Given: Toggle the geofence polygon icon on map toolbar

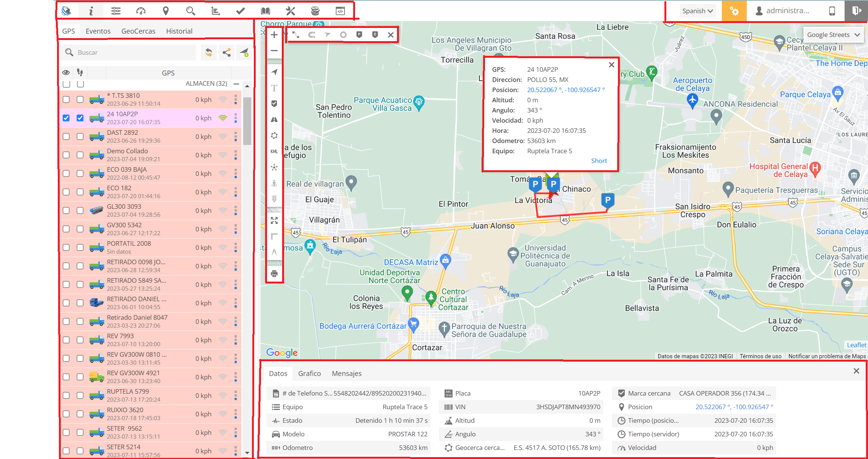Looking at the screenshot, I should pos(274,136).
